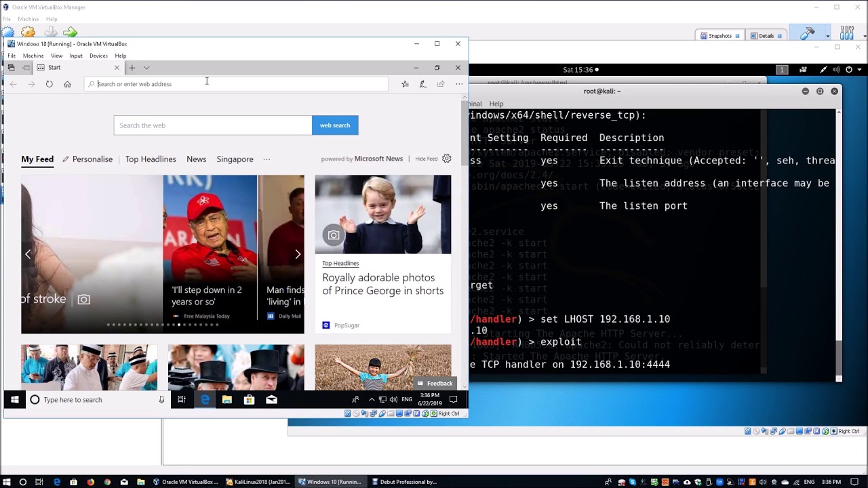
Task: Expand more feed categories ellipsis
Action: pos(267,159)
